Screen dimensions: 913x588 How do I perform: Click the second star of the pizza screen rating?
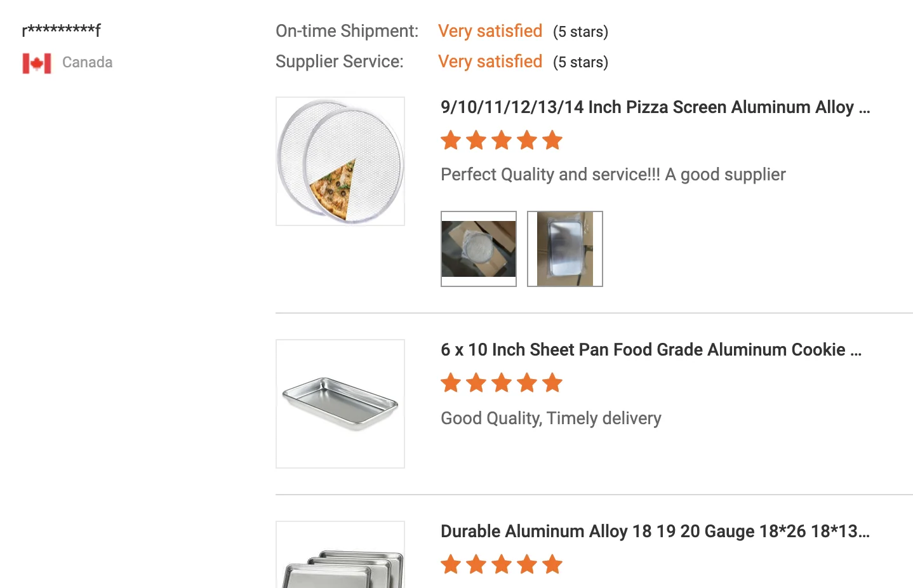[x=476, y=140]
